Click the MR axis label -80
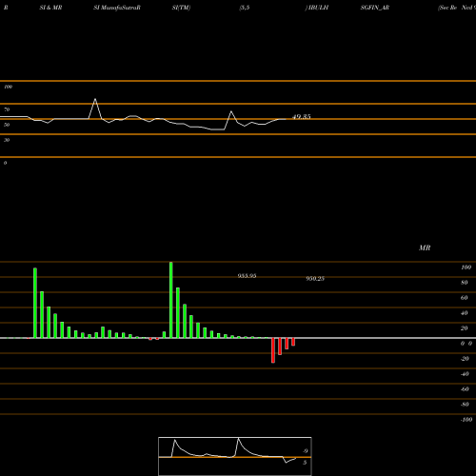 click(465, 405)
